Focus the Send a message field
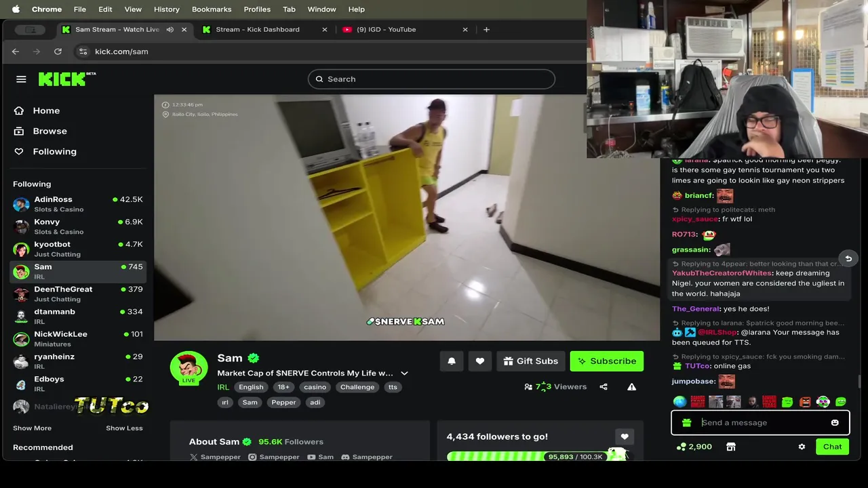Viewport: 868px width, 488px height. [x=760, y=423]
